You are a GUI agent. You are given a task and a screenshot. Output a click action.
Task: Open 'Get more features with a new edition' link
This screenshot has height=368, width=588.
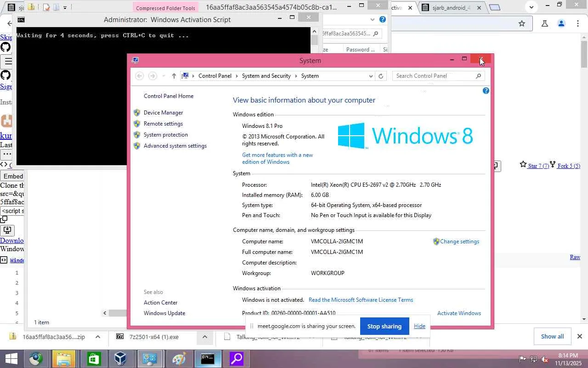tap(277, 158)
